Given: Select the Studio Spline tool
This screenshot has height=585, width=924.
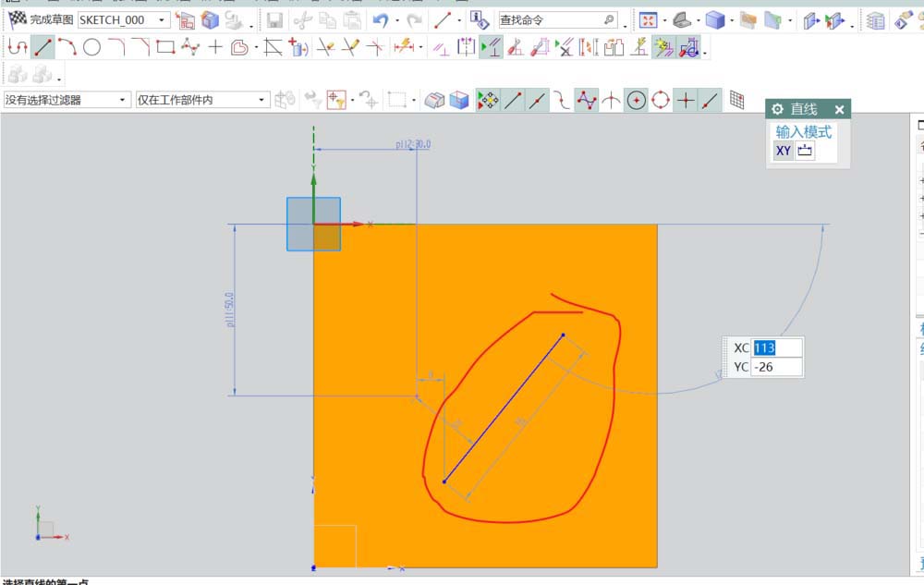Looking at the screenshot, I should click(x=190, y=47).
